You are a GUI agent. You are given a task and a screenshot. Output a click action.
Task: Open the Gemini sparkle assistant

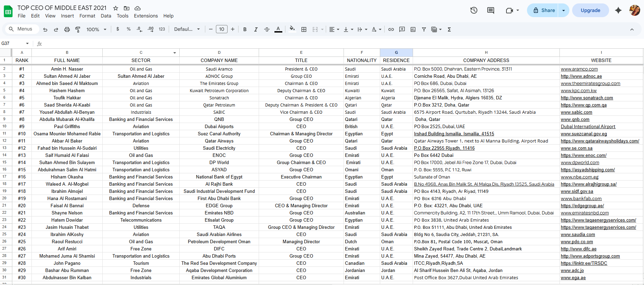[618, 10]
